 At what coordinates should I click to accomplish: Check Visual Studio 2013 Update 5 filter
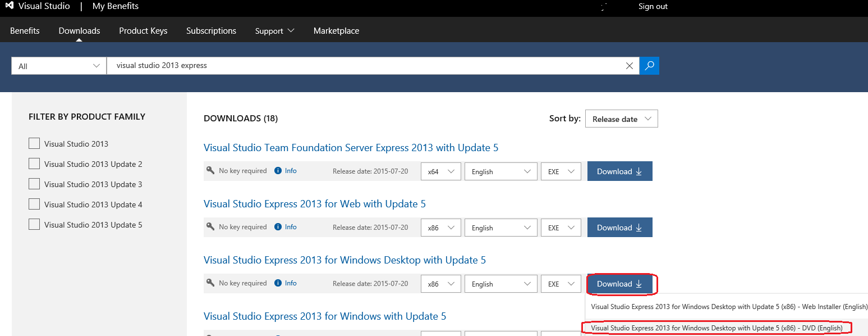click(34, 224)
